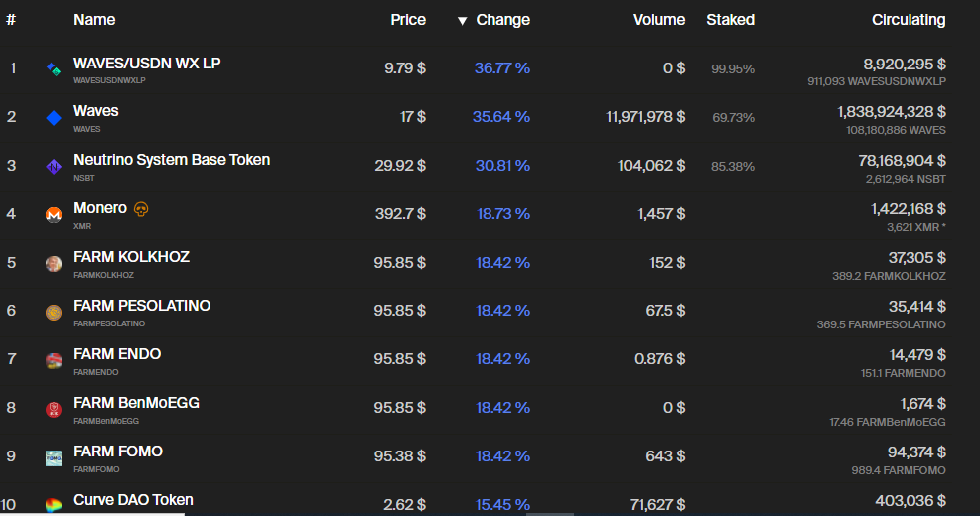Click the 99.95% staked value
The width and height of the screenshot is (980, 516).
pyautogui.click(x=733, y=69)
